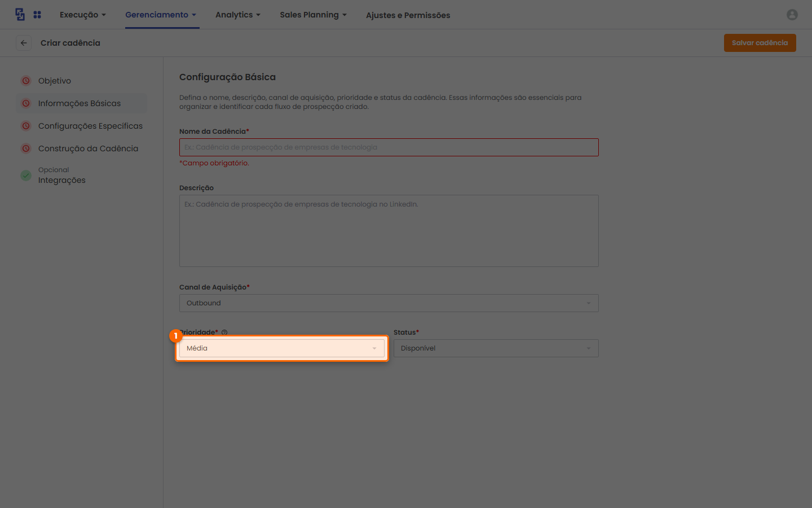Click the Informações Básicas step status icon
This screenshot has height=508, width=812.
[26, 103]
